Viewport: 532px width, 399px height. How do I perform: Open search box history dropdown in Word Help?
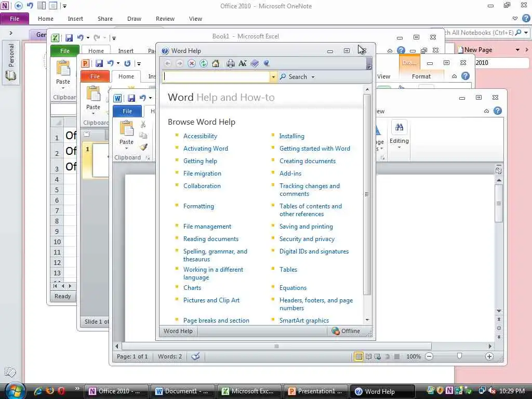click(x=273, y=77)
